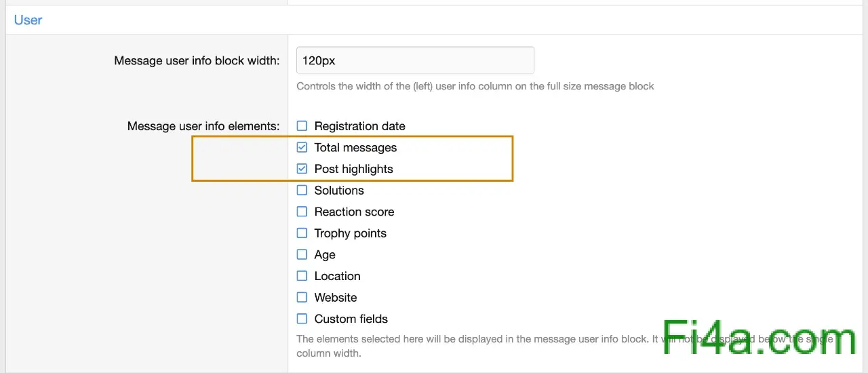Click the 'Reaction score' label text
868x373 pixels.
[x=354, y=212]
